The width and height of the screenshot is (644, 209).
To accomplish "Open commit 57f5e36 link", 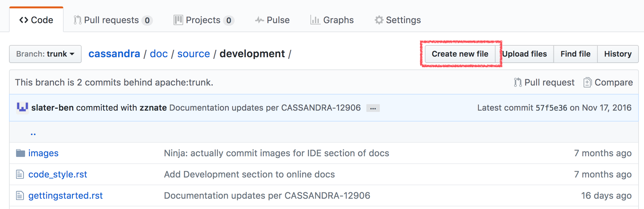I will click(x=551, y=108).
